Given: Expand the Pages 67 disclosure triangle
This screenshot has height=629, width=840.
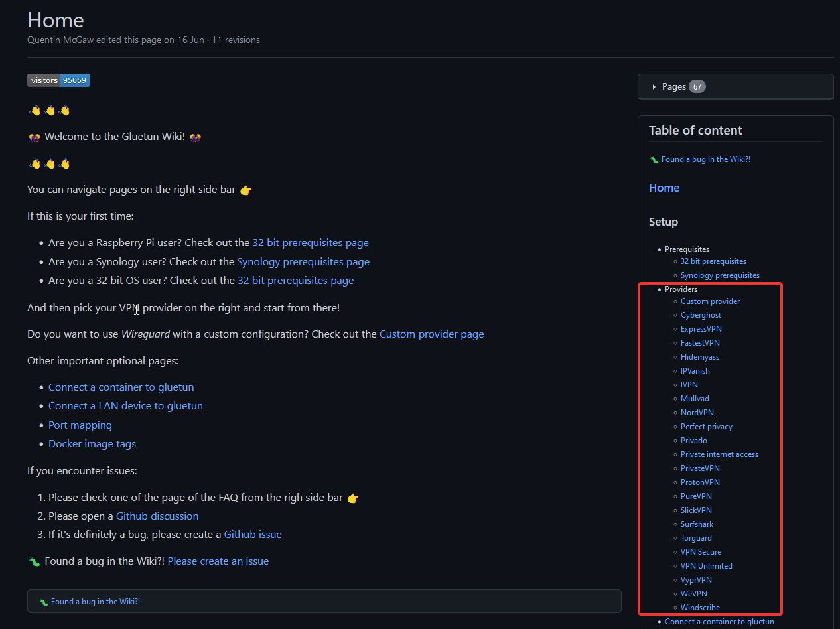Looking at the screenshot, I should pos(654,87).
